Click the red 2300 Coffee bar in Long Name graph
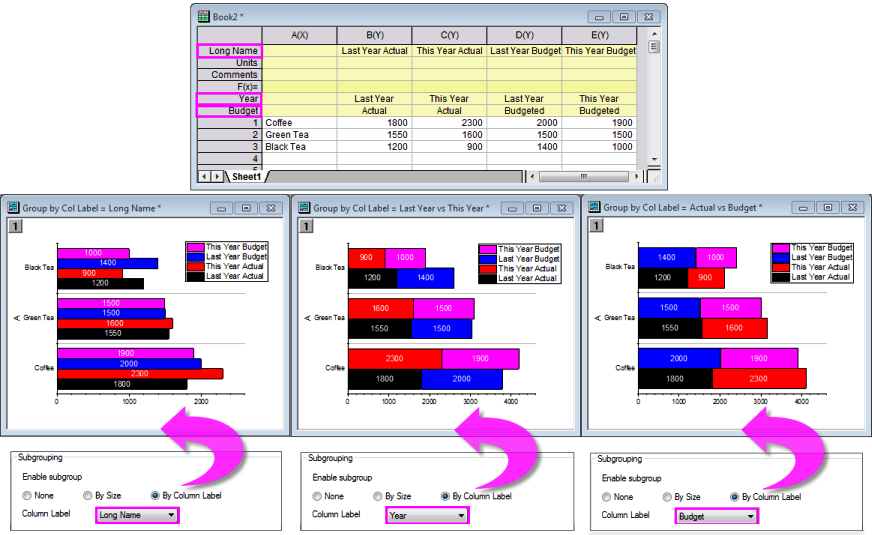 (x=140, y=374)
